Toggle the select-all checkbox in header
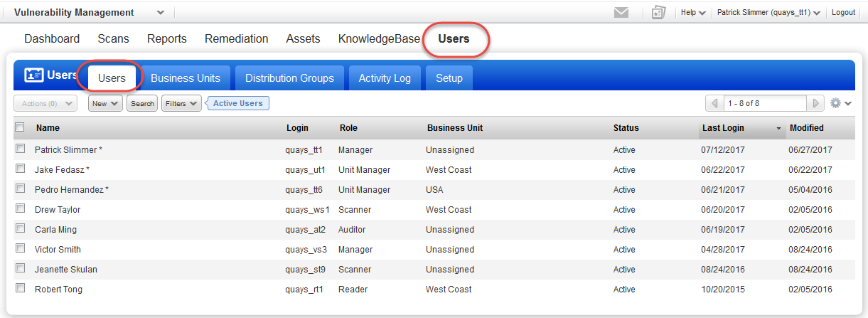The image size is (868, 318). pyautogui.click(x=20, y=127)
